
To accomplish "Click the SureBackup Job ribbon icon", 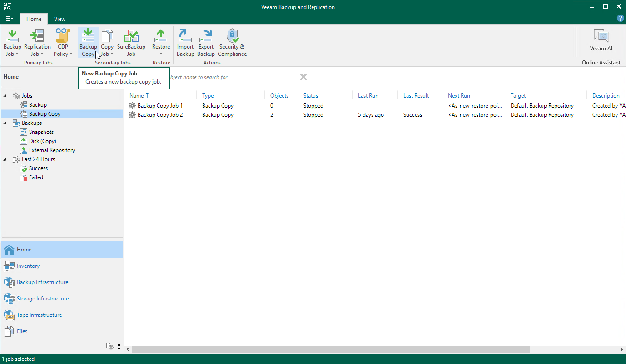I will (x=131, y=36).
